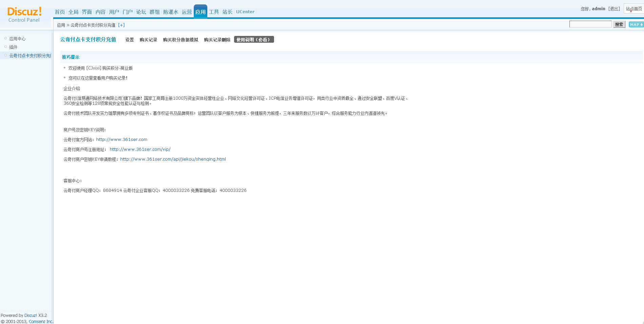644x324 pixels.
Task: Select the active 应用 menu tab
Action: (200, 12)
